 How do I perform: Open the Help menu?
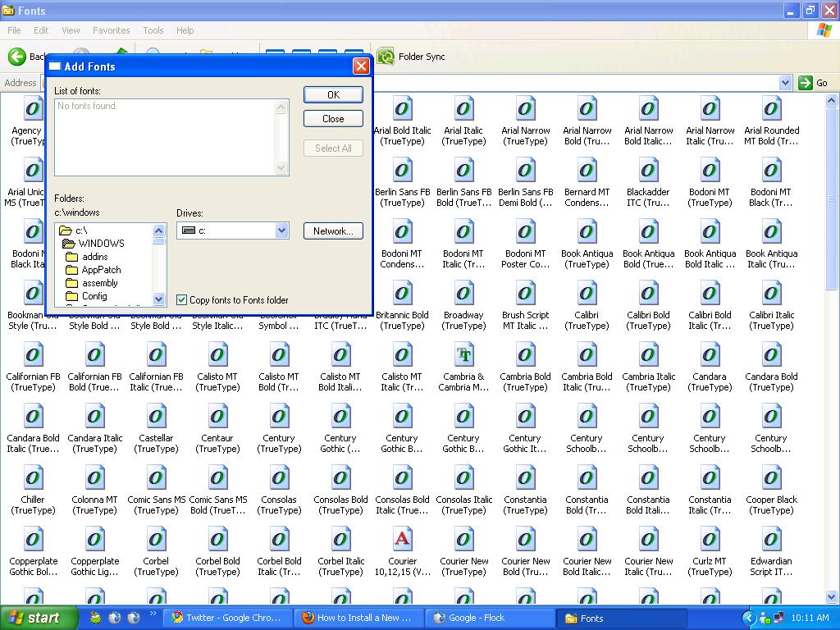coord(185,30)
